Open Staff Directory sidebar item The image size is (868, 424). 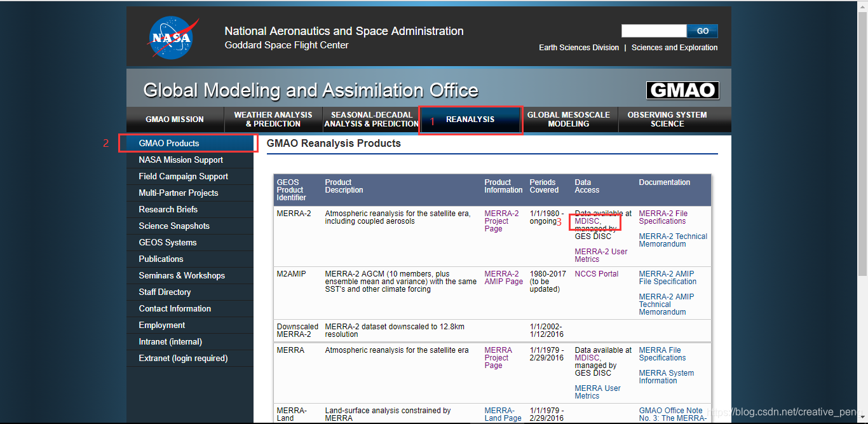190,292
